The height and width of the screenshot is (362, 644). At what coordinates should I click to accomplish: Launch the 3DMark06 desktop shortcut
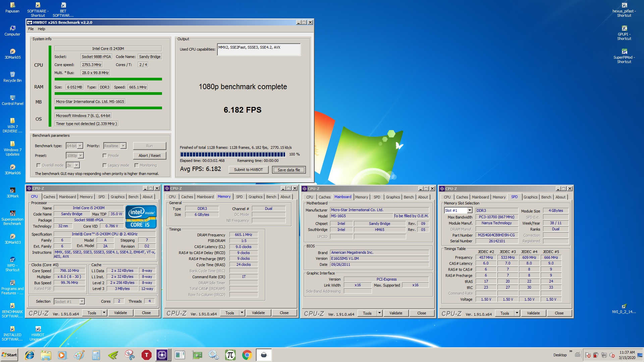[12, 169]
